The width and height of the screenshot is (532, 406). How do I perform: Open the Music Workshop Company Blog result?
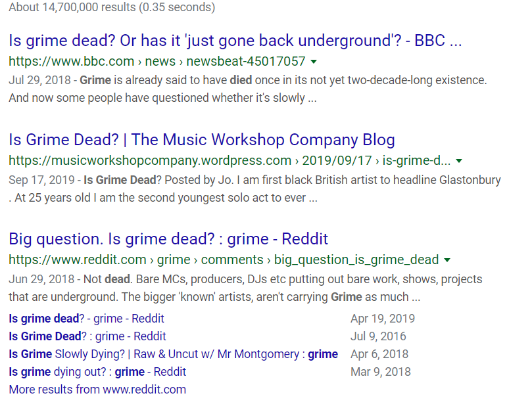click(x=201, y=140)
